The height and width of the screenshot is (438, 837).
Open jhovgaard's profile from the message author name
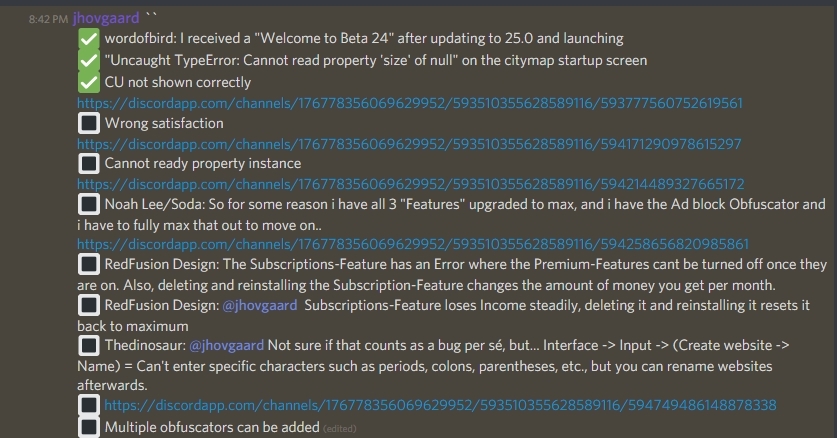click(x=105, y=18)
